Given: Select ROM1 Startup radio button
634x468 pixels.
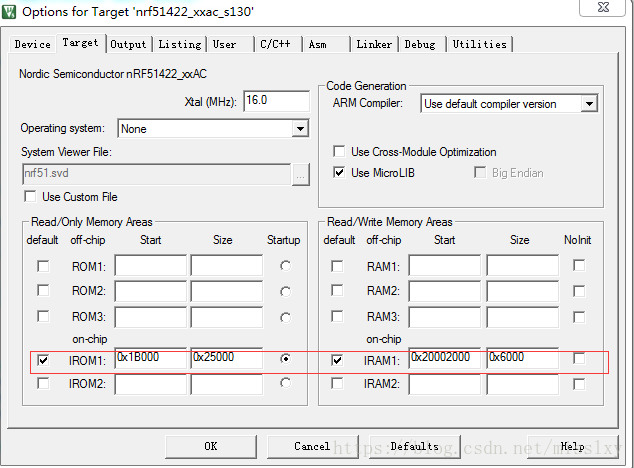Looking at the screenshot, I should click(x=285, y=266).
